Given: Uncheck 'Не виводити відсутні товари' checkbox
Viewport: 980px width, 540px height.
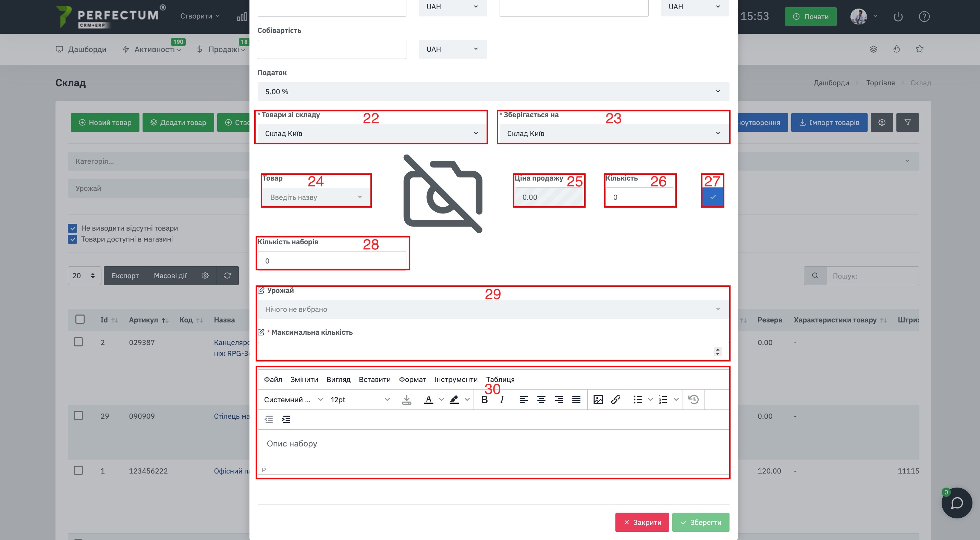Looking at the screenshot, I should coord(72,228).
